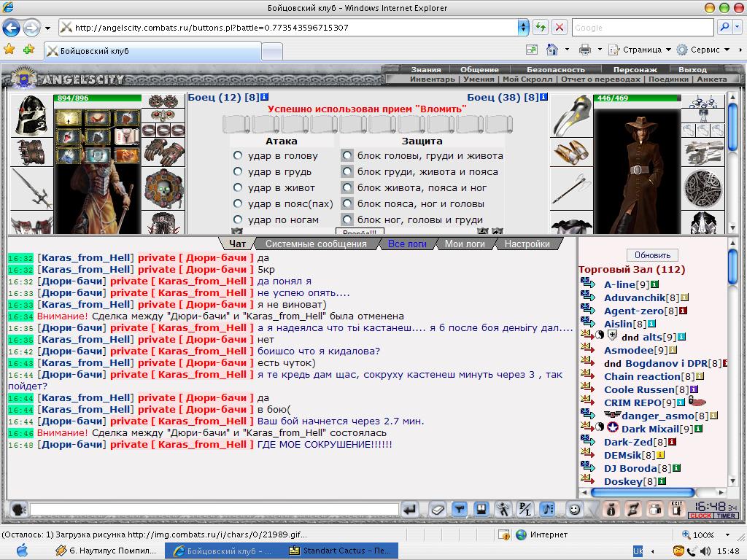Toggle the chat filter funnel icon
This screenshot has height=560, width=747.
coord(460,510)
